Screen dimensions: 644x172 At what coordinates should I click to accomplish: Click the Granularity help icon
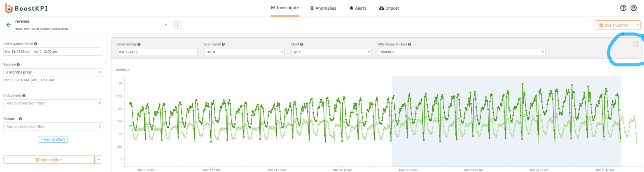223,44
